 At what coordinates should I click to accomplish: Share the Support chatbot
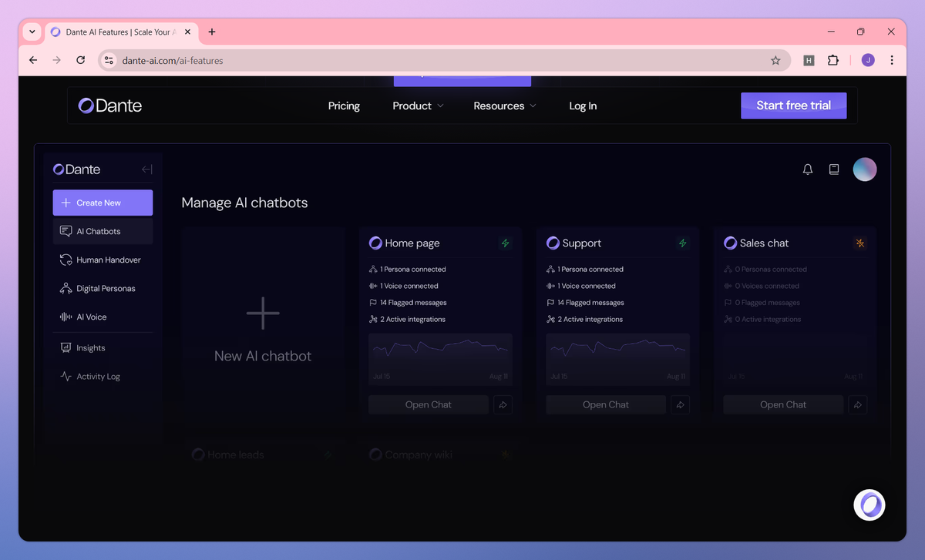click(680, 404)
